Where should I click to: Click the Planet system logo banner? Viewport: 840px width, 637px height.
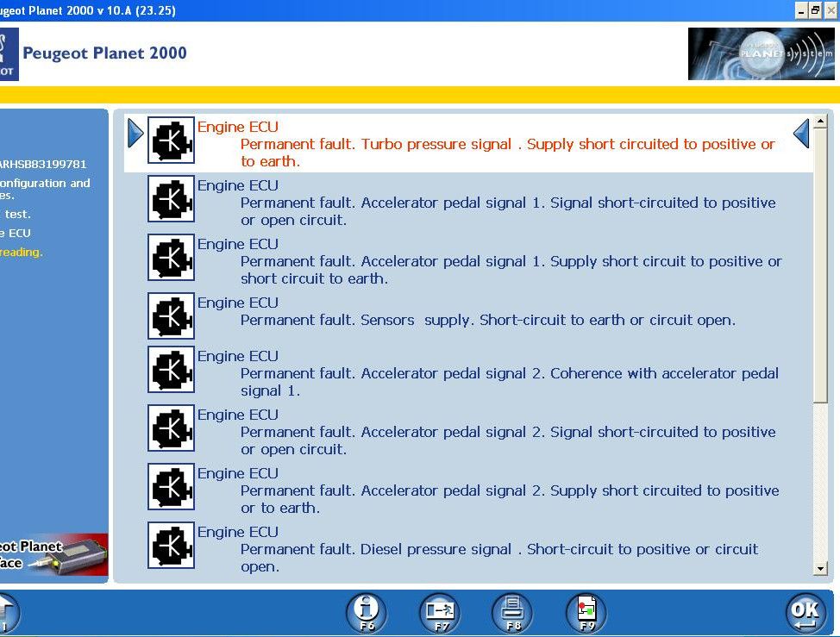click(762, 54)
